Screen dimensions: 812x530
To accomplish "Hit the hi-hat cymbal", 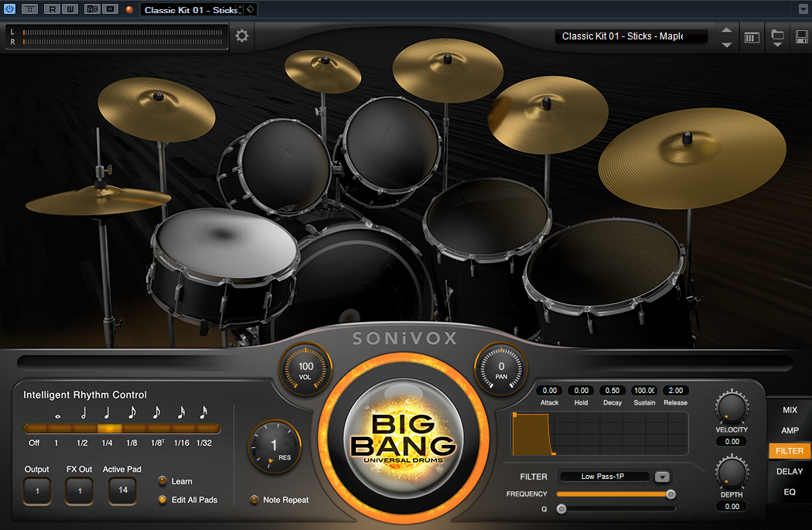I will 97,201.
